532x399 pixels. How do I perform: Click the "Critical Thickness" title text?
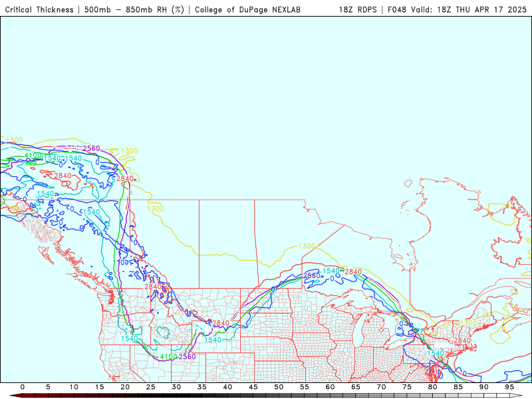(39, 10)
